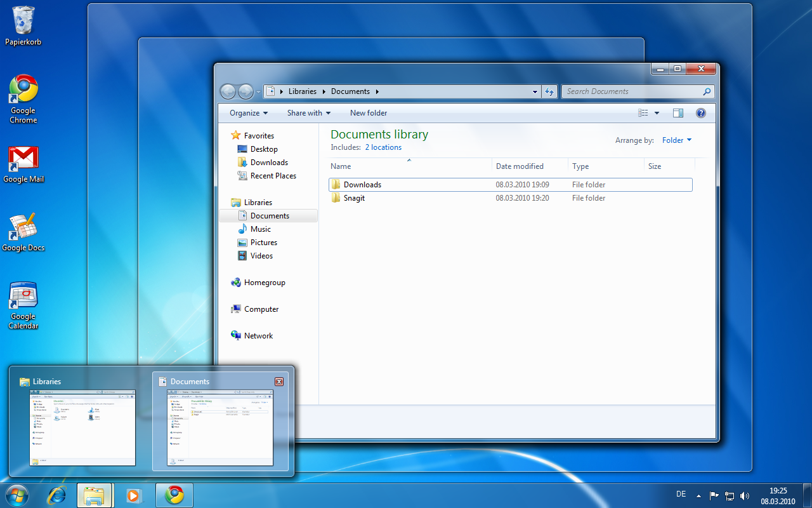Select Downloads under Favorites

[x=268, y=162]
